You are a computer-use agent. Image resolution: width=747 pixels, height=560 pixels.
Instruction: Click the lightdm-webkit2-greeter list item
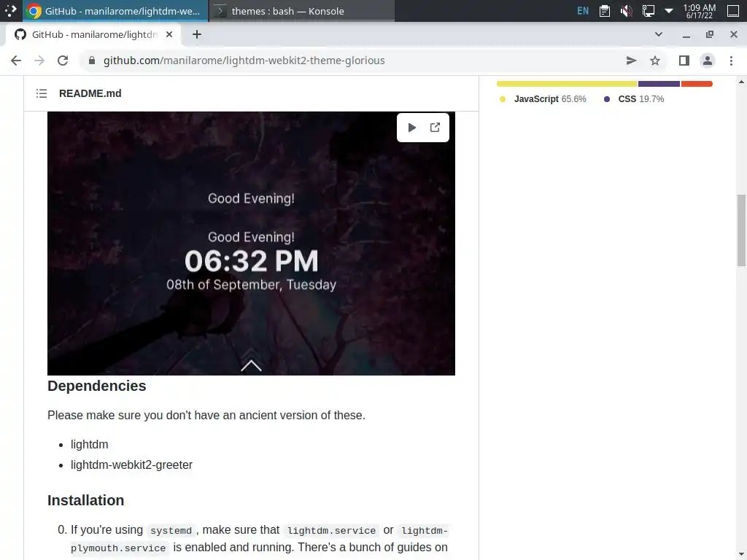tap(131, 464)
